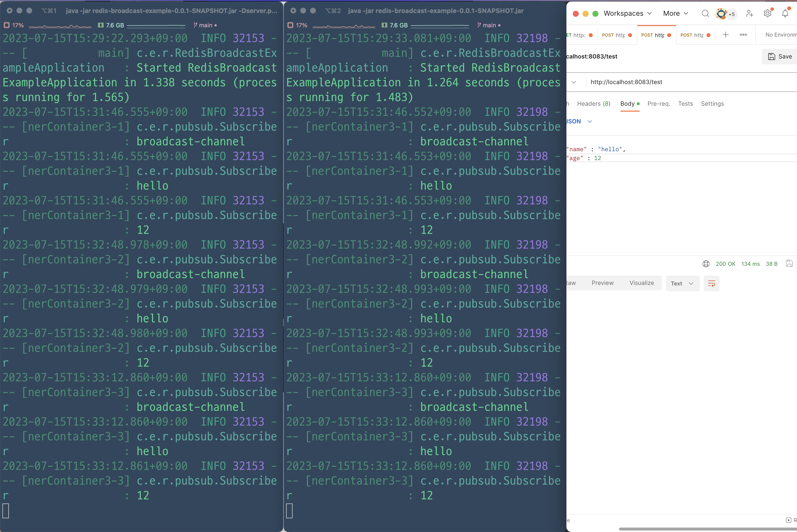The image size is (797, 532).
Task: Click the plus icon to add a new request tab
Action: pyautogui.click(x=725, y=35)
